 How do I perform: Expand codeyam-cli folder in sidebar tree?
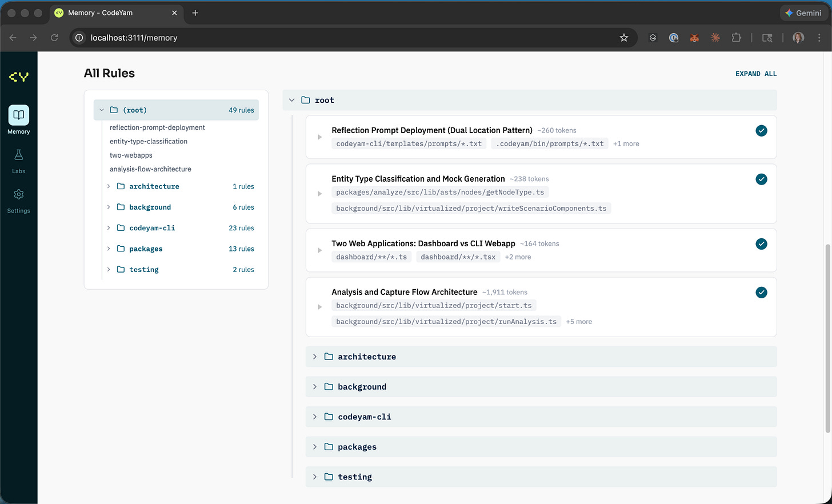[109, 228]
